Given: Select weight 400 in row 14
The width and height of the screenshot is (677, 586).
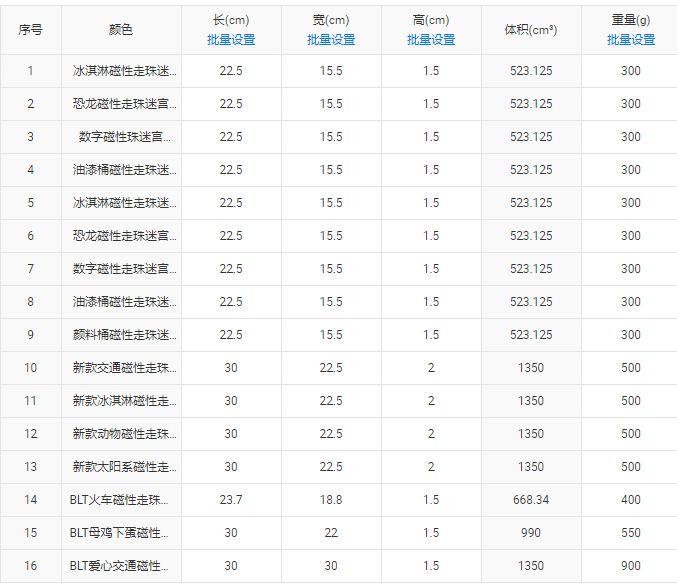Looking at the screenshot, I should (631, 500).
